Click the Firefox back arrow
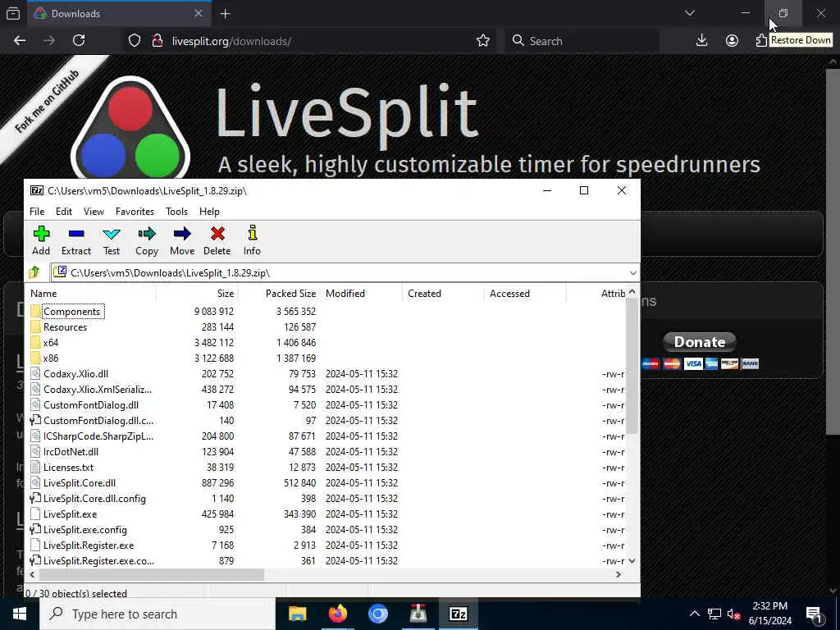This screenshot has width=840, height=630. point(20,41)
